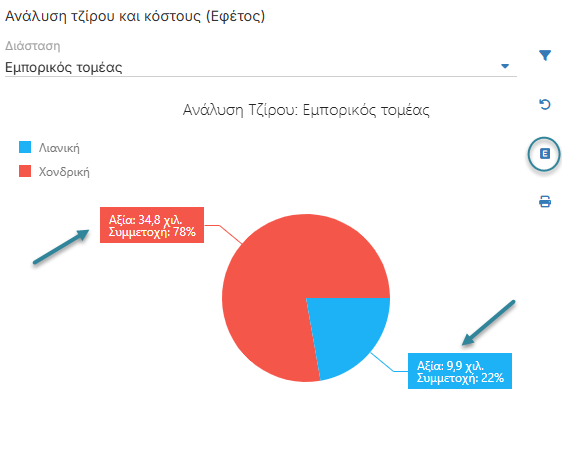Click the Συμμετοχή: 78% text in red label
Image resolution: width=562 pixels, height=473 pixels.
[x=152, y=232]
